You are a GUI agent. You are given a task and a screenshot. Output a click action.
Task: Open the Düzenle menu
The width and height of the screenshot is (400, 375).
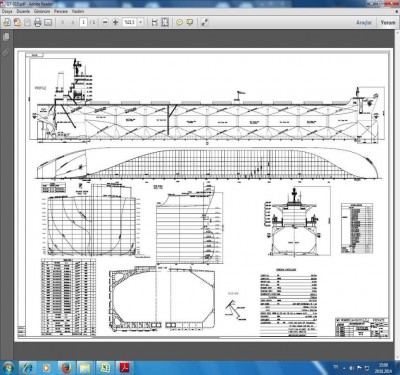(x=23, y=11)
